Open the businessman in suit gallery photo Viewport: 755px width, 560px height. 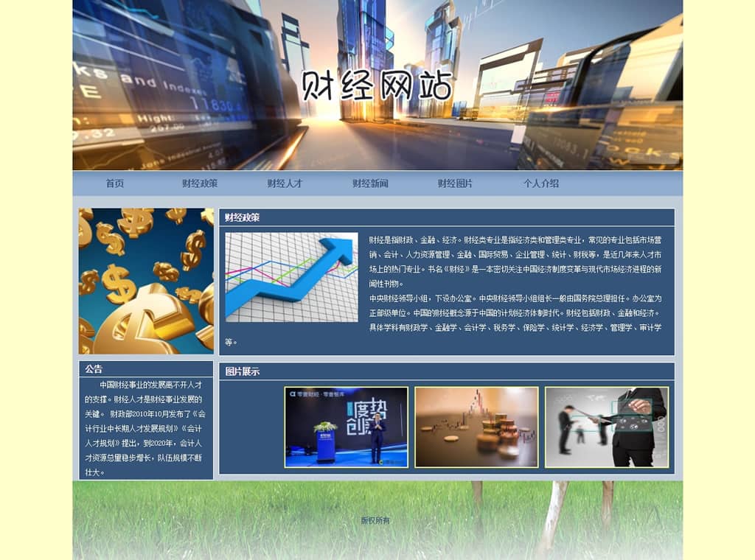606,427
